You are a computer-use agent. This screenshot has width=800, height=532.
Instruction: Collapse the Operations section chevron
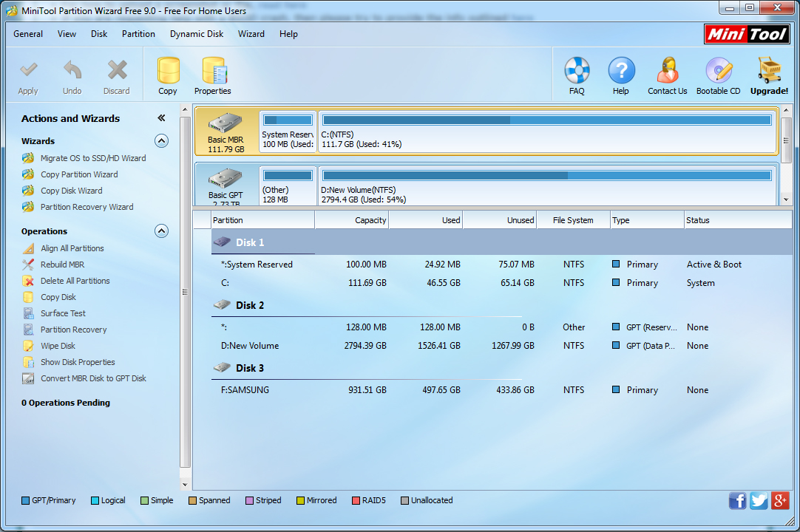pos(161,231)
